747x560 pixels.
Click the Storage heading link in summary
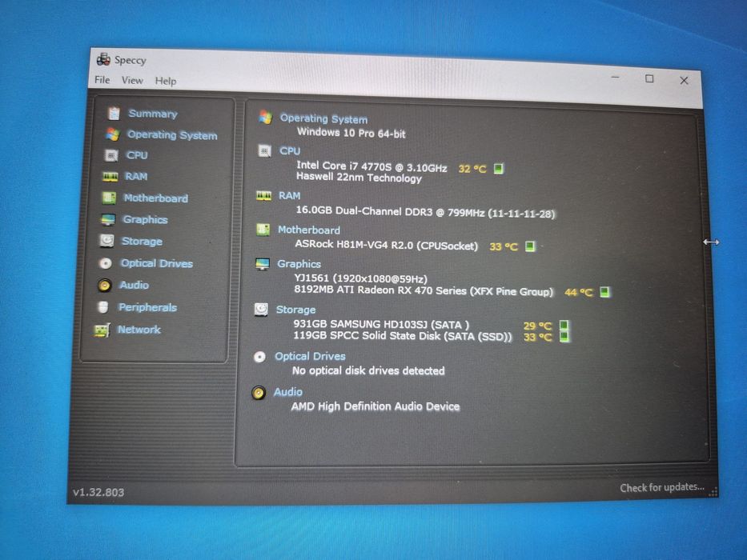[x=295, y=310]
